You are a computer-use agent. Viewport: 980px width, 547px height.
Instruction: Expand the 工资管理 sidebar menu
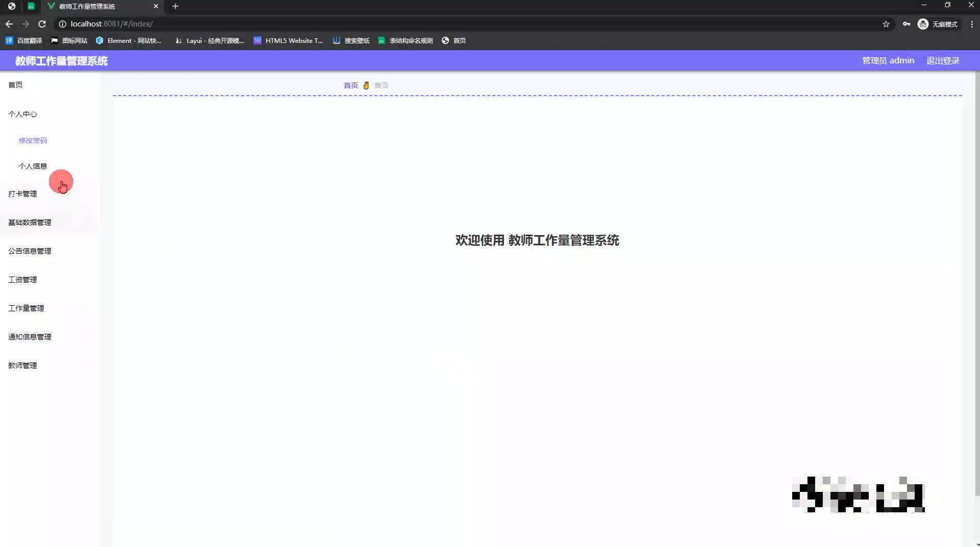pyautogui.click(x=50, y=279)
